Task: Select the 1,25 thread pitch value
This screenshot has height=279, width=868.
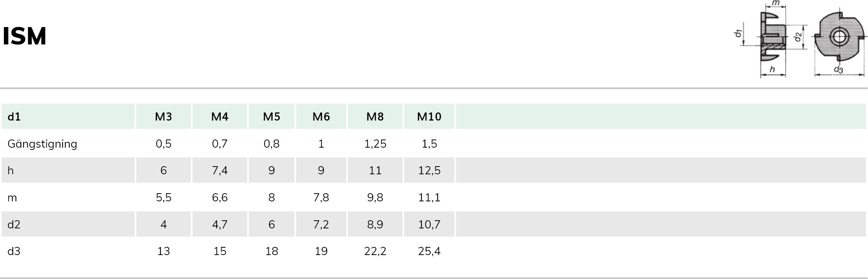Action: click(375, 144)
